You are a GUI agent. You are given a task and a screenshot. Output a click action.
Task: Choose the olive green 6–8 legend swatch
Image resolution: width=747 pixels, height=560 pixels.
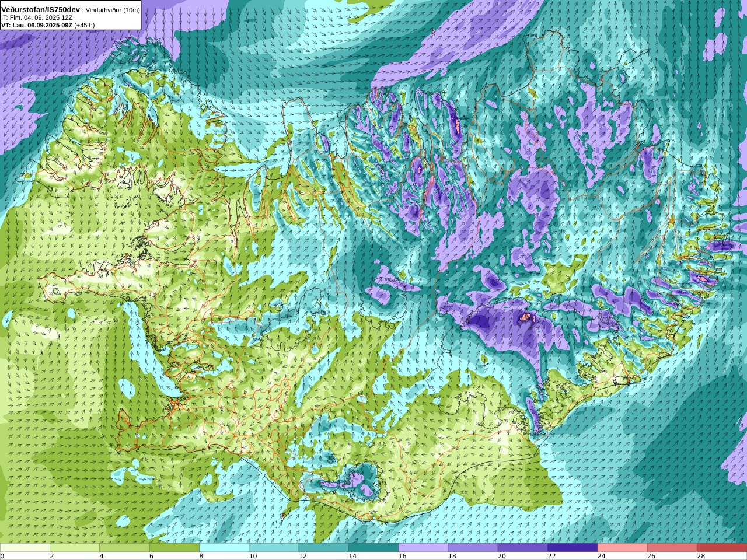click(174, 548)
